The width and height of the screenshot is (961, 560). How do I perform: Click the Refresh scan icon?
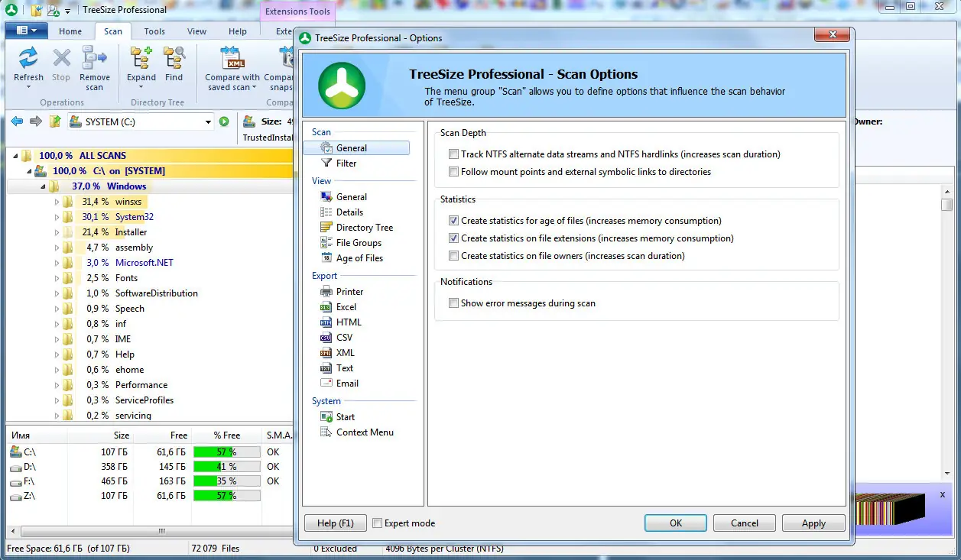tap(28, 59)
